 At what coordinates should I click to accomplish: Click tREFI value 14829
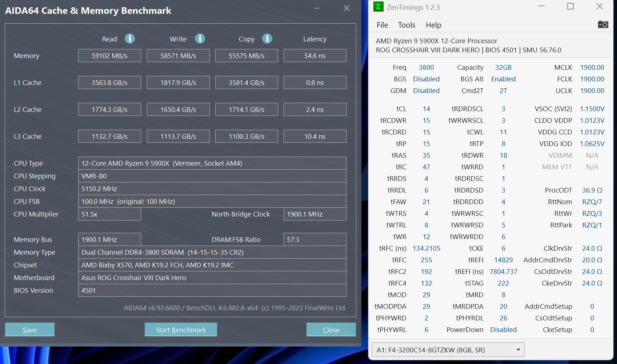(x=503, y=260)
